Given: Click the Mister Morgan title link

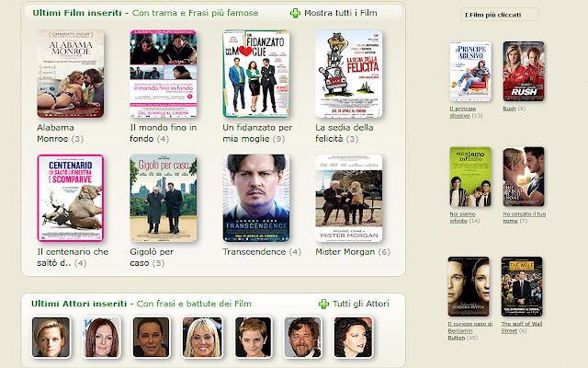Looking at the screenshot, I should pyautogui.click(x=345, y=251).
